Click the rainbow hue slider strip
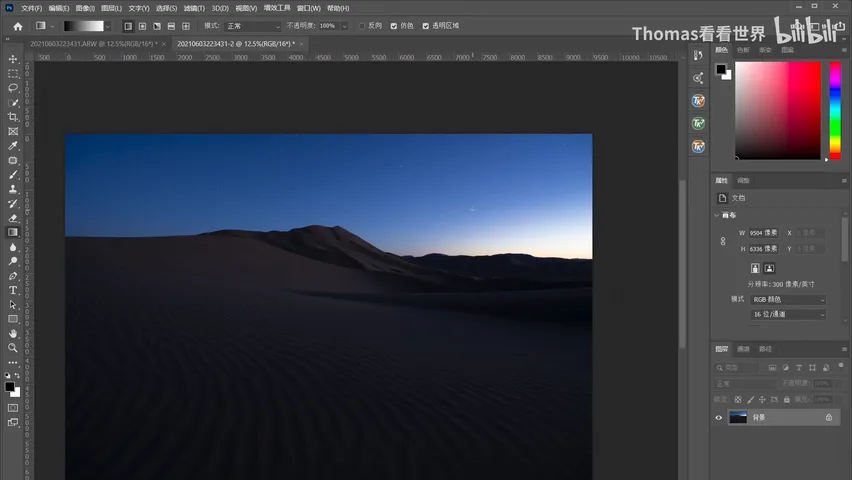This screenshot has height=480, width=852. 835,110
